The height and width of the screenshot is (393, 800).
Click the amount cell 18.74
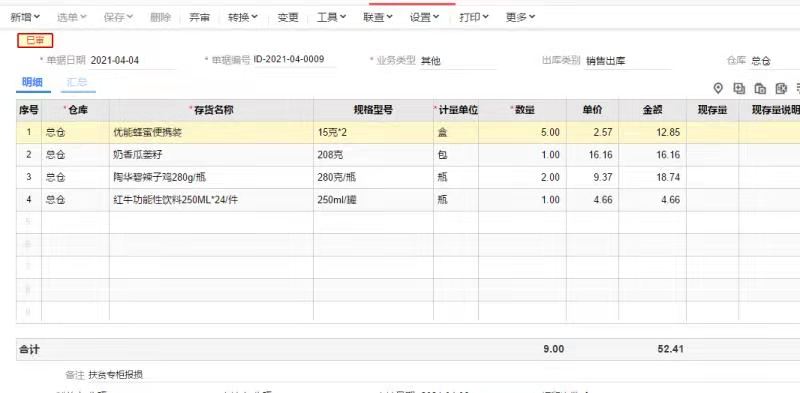pyautogui.click(x=653, y=178)
